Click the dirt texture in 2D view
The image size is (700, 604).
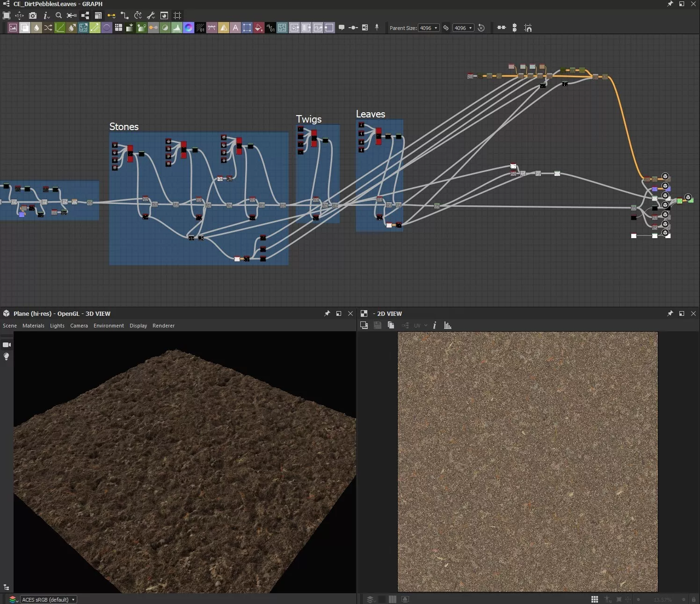tap(527, 461)
